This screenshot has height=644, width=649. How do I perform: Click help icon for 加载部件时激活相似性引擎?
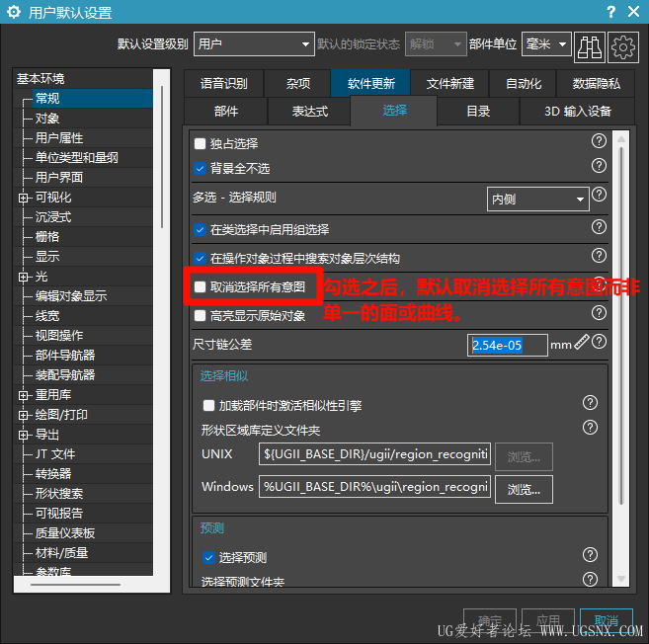tap(590, 402)
